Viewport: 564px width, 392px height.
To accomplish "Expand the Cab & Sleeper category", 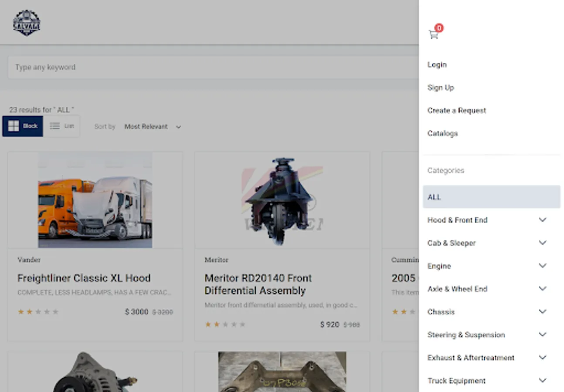I will pos(542,243).
